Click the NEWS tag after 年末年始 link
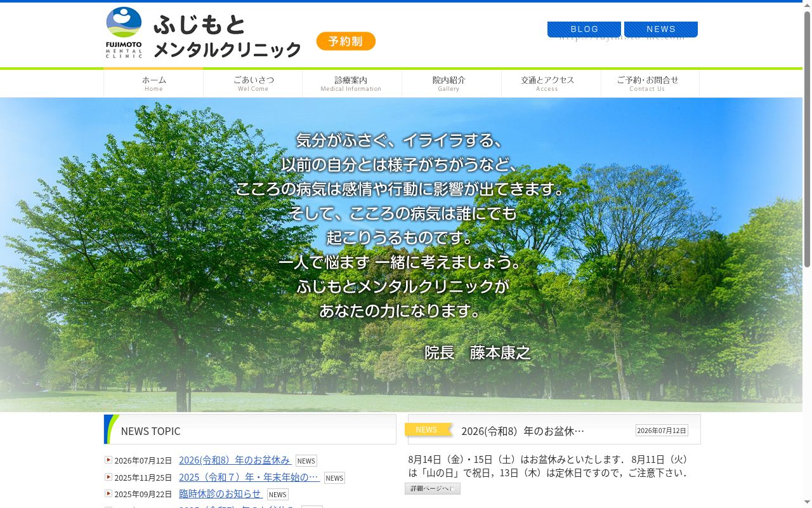The image size is (812, 508). (x=334, y=478)
